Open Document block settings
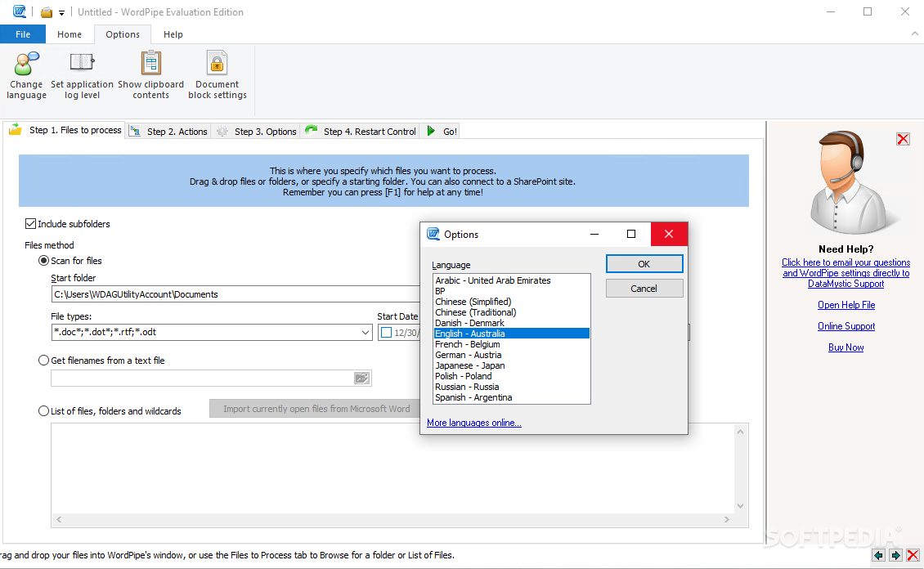 coord(218,75)
